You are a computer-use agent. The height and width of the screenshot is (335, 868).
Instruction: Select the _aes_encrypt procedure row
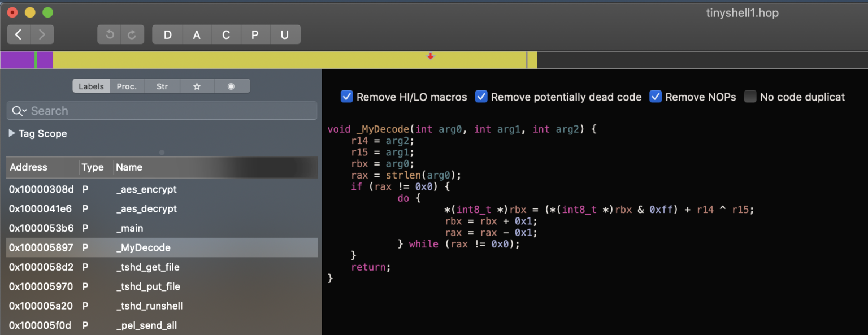[162, 189]
